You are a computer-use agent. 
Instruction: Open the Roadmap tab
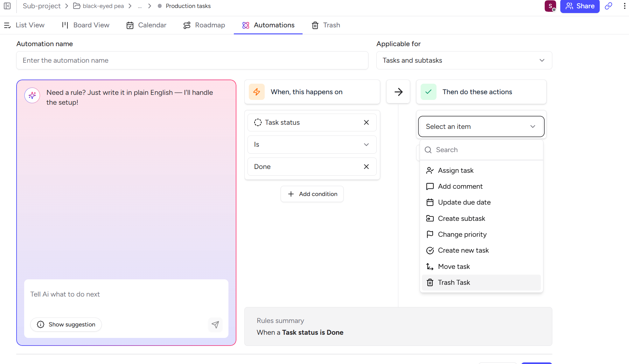click(x=204, y=25)
